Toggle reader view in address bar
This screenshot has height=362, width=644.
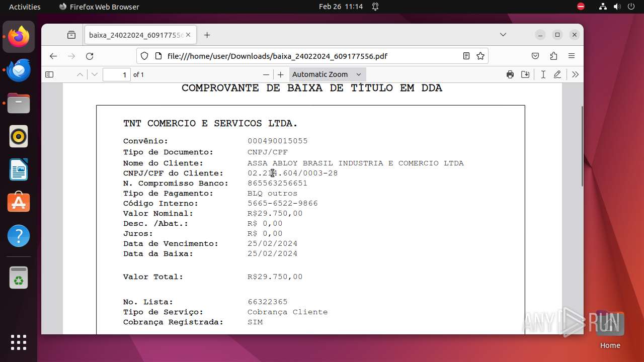coord(466,56)
